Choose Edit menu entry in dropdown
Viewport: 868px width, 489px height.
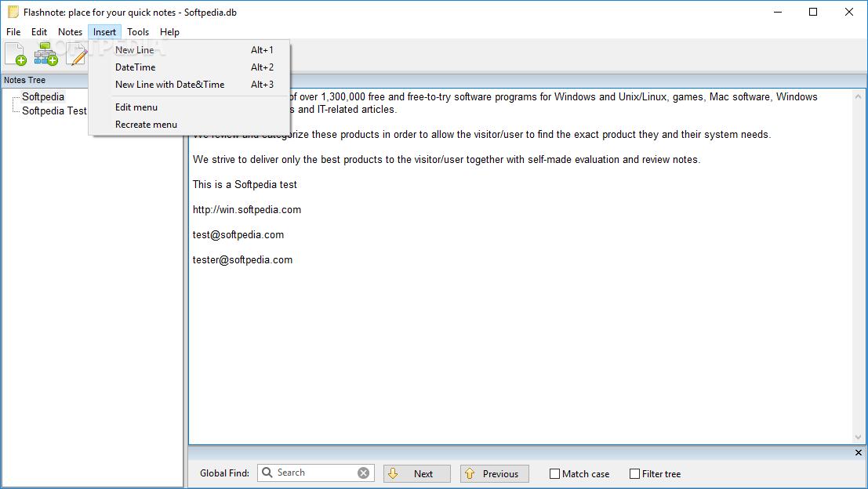pyautogui.click(x=189, y=107)
